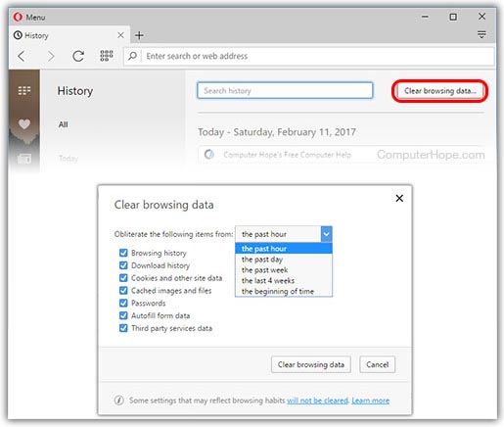Open the Opera Menu button
504x427 pixels.
[29, 17]
